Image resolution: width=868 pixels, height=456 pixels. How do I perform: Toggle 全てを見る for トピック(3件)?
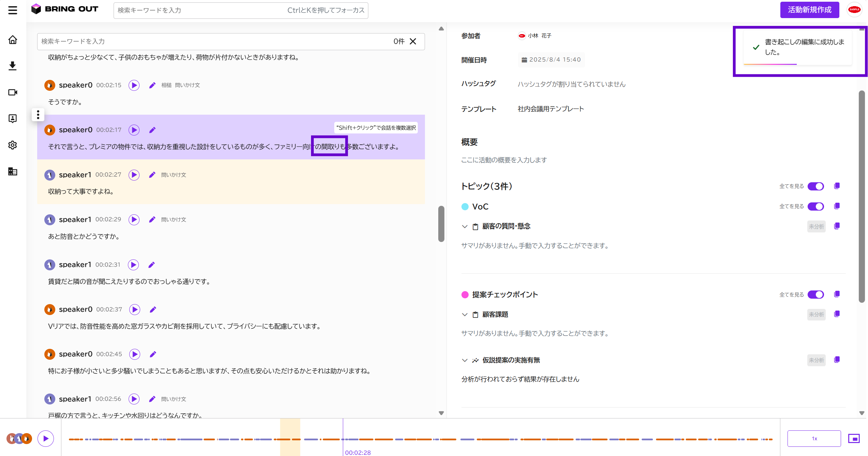click(x=815, y=186)
